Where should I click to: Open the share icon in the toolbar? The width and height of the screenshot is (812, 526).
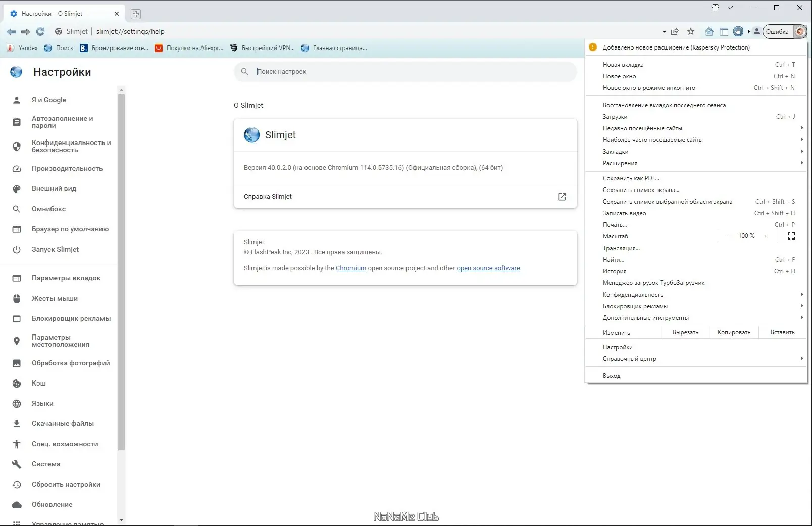pyautogui.click(x=675, y=31)
